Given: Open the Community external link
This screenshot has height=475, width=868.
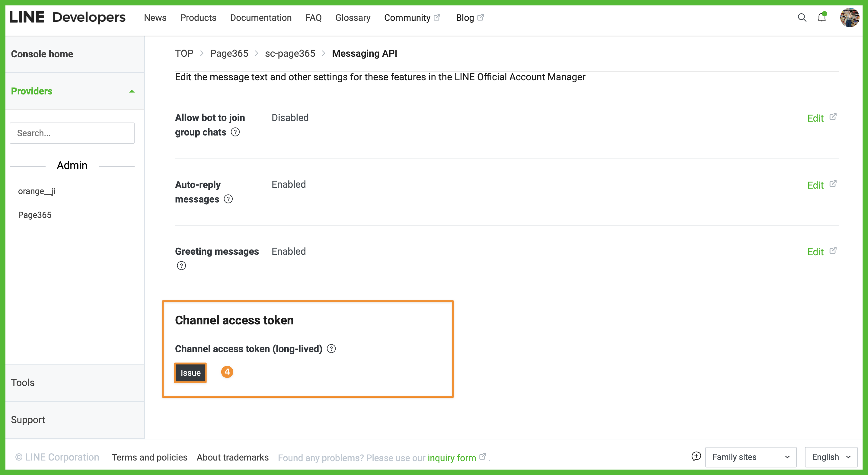Looking at the screenshot, I should (x=412, y=18).
